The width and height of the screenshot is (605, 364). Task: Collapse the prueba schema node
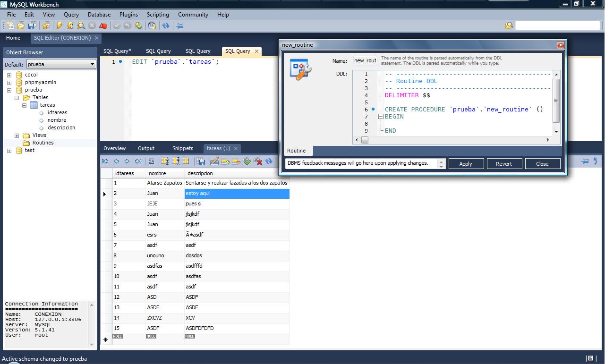coord(9,90)
